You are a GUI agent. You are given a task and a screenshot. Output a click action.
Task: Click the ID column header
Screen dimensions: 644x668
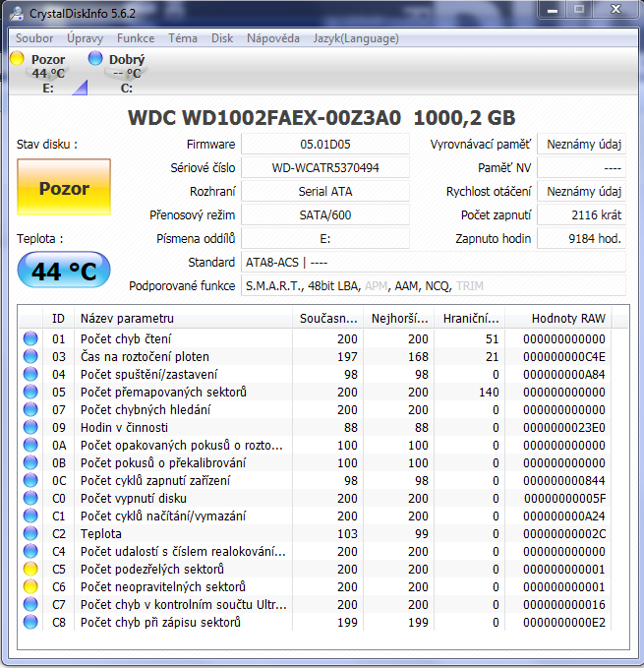pyautogui.click(x=58, y=318)
